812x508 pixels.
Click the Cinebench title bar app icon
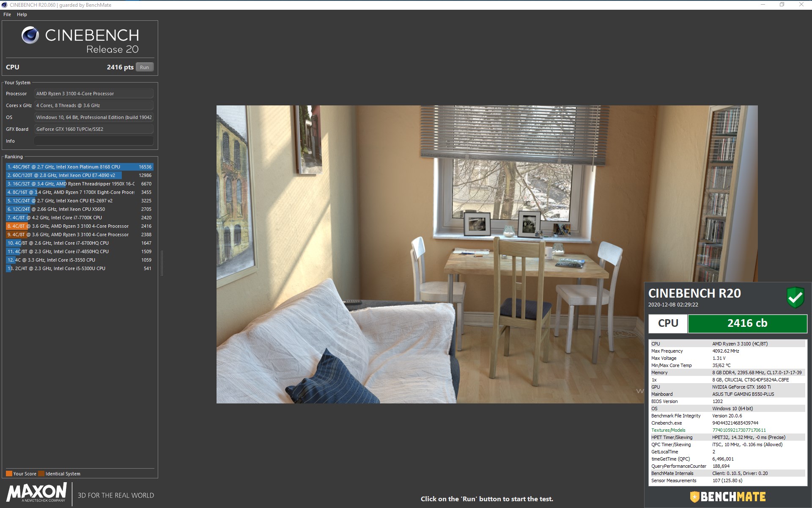[5, 5]
